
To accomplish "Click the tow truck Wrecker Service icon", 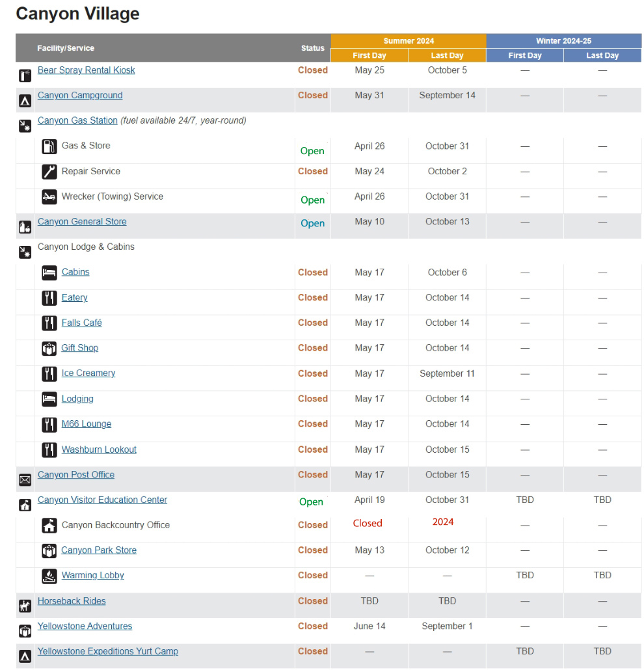I will pyautogui.click(x=49, y=196).
